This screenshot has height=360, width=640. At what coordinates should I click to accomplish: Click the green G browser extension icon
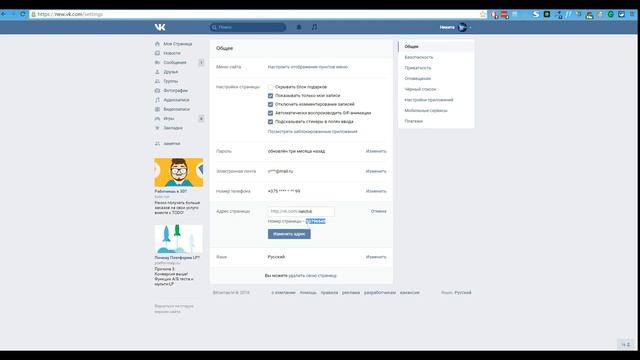[x=611, y=14]
